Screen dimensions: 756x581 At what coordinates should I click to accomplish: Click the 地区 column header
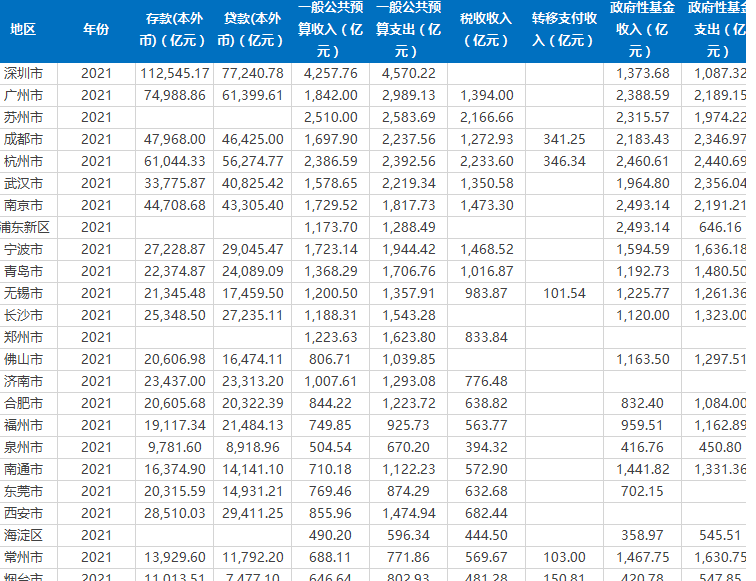click(x=23, y=30)
